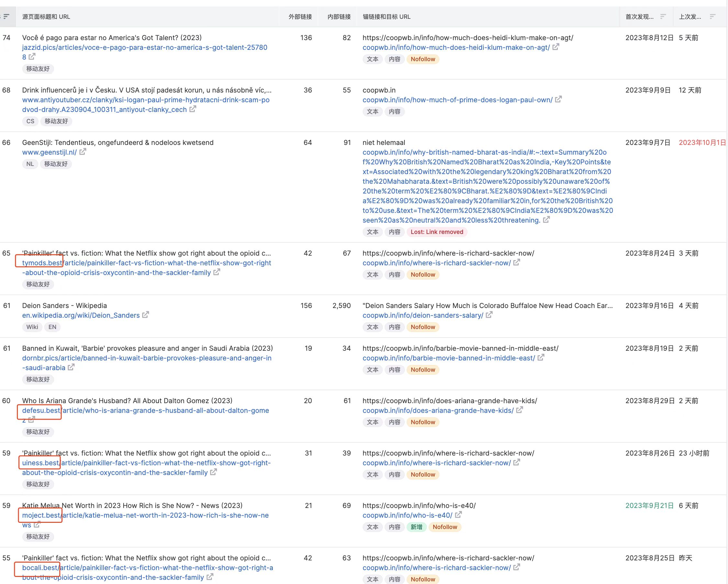The height and width of the screenshot is (584, 728).
Task: Click the NL language tag under geenstijl
Action: click(30, 164)
